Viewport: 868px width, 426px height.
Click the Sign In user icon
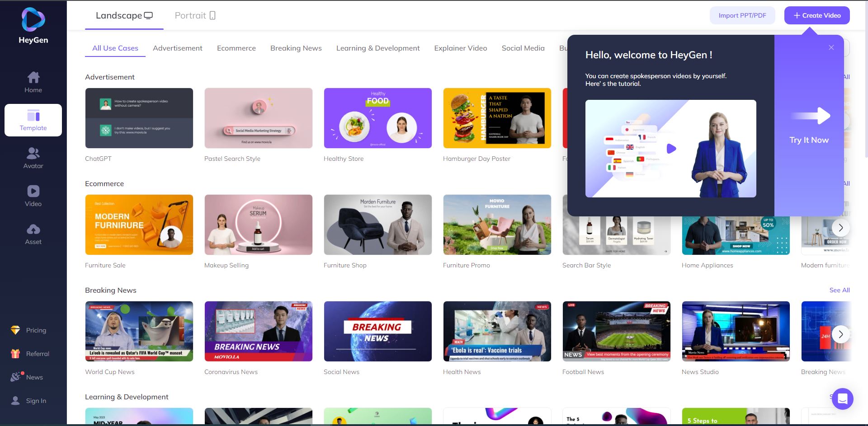tap(15, 401)
